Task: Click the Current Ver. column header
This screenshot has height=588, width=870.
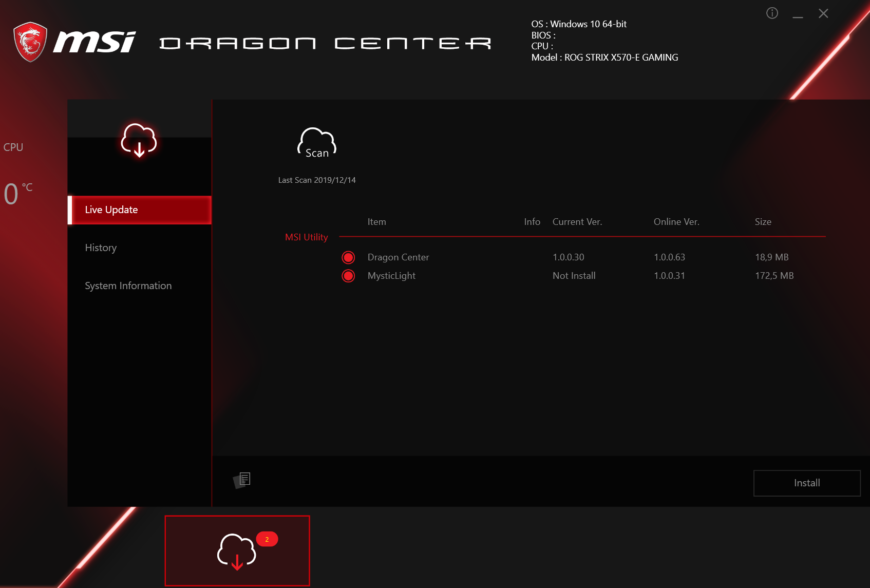Action: point(577,222)
